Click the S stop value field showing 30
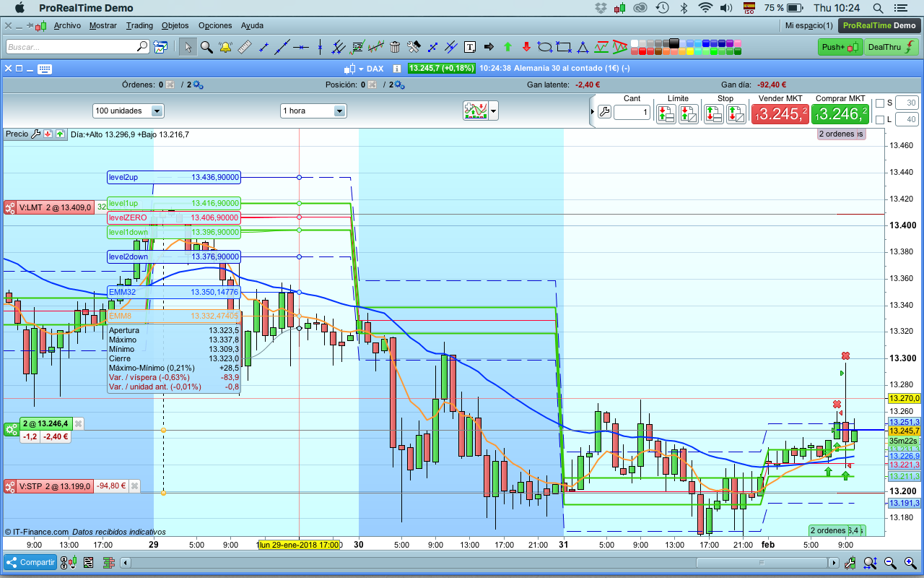Image resolution: width=924 pixels, height=578 pixels. [907, 103]
